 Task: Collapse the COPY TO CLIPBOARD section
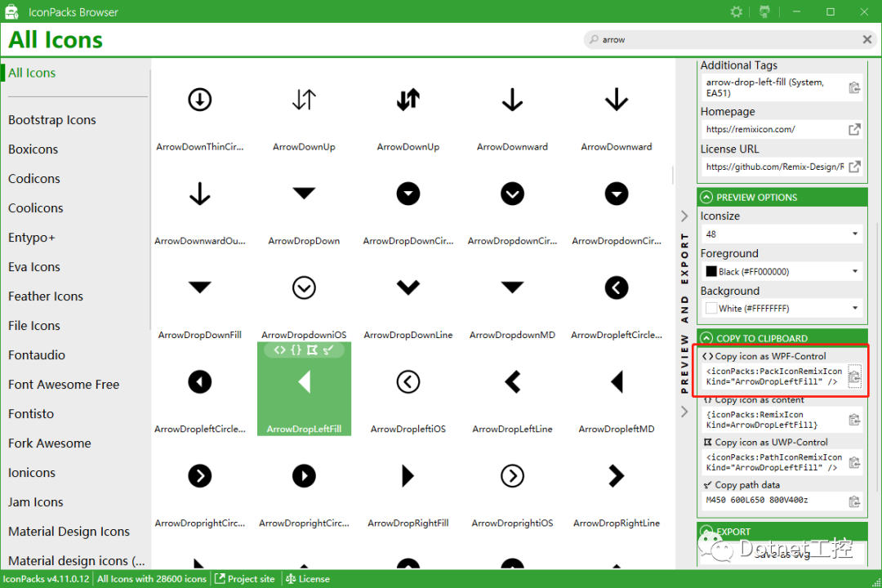[x=706, y=337]
